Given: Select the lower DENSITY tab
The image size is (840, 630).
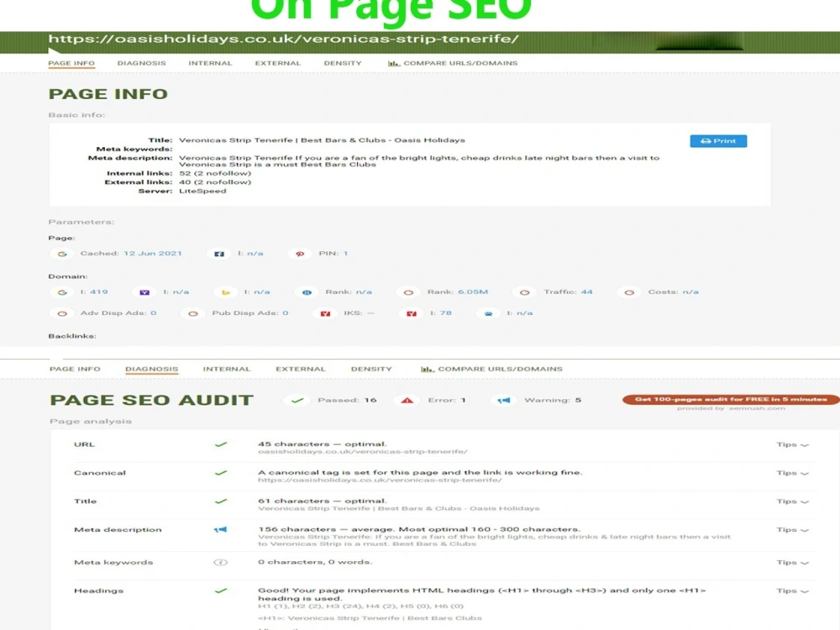Looking at the screenshot, I should [x=371, y=369].
